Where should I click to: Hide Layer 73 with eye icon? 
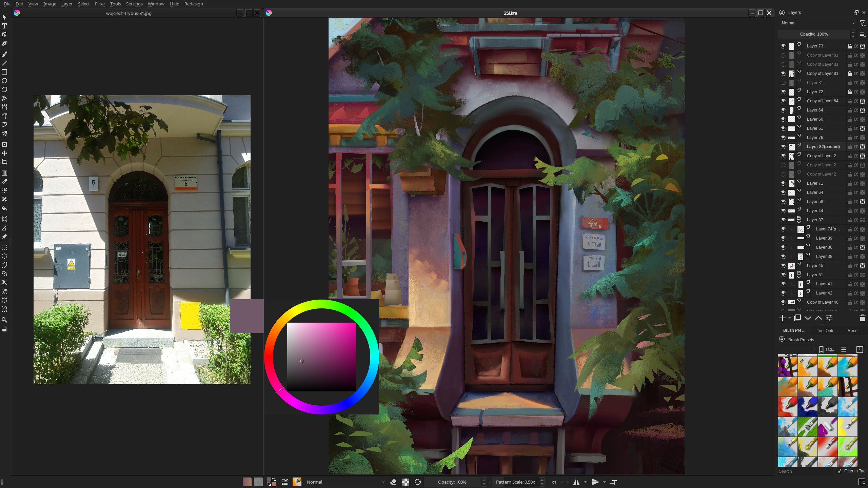click(783, 46)
